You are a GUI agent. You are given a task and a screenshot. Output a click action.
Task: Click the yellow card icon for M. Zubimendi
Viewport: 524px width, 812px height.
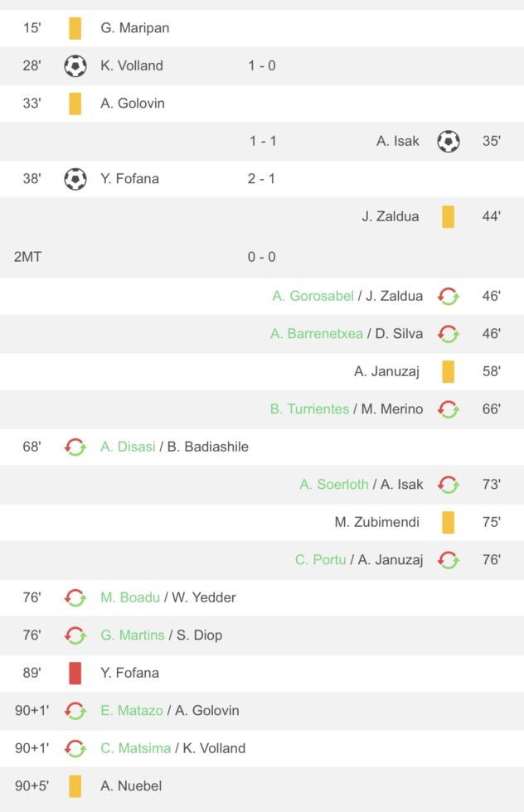point(449,522)
